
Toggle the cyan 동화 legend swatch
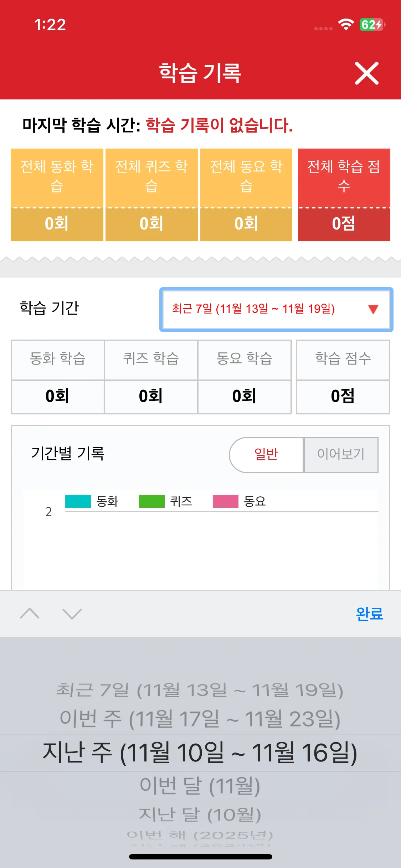78,501
